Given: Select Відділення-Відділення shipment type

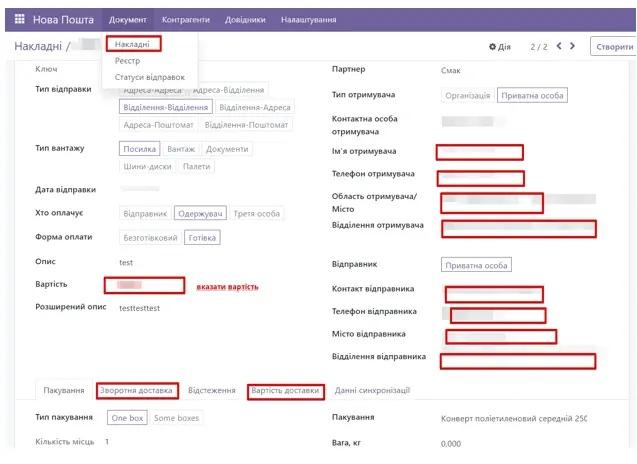Looking at the screenshot, I should [165, 107].
